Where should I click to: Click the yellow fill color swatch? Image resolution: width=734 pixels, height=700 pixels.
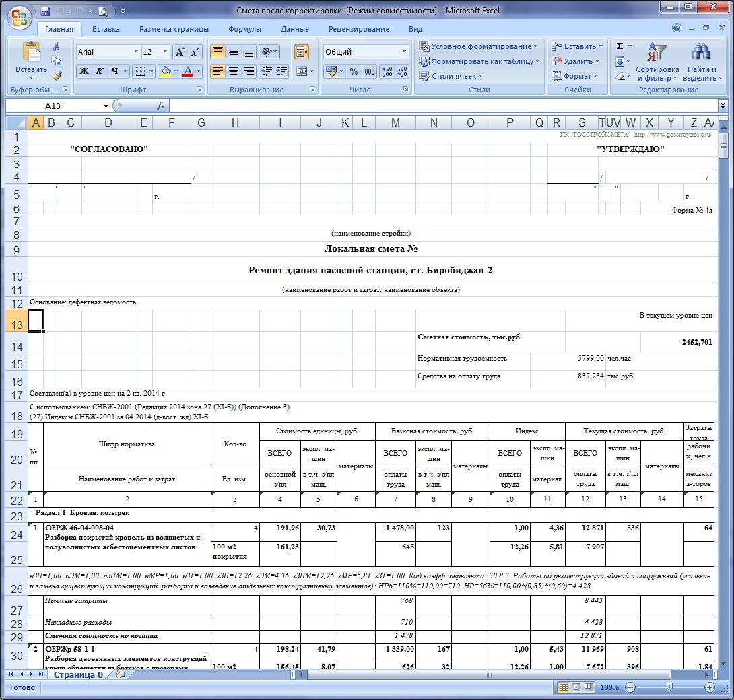165,71
